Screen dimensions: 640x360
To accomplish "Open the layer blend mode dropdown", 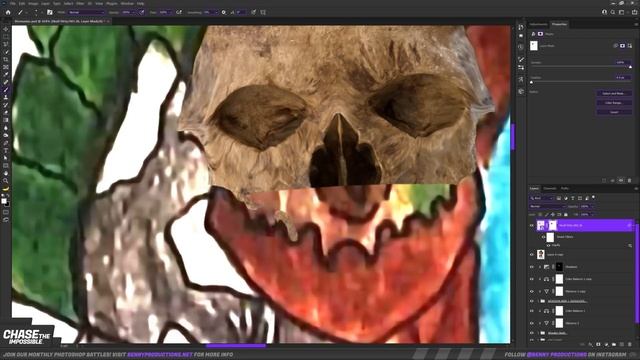I will [x=548, y=207].
